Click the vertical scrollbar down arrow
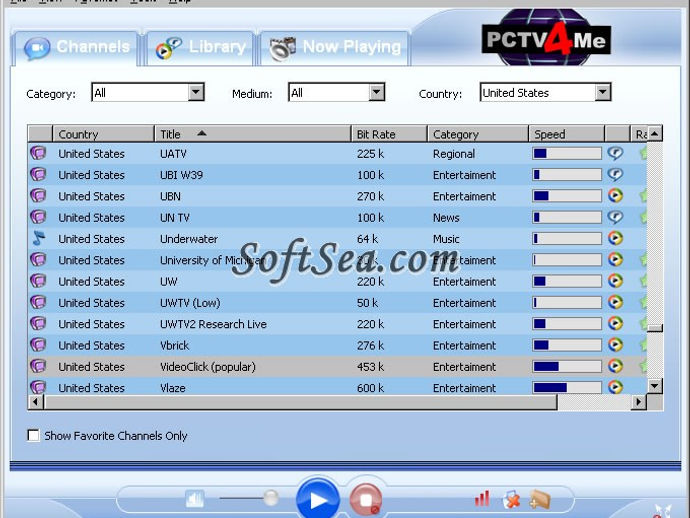The width and height of the screenshot is (690, 518). point(655,386)
